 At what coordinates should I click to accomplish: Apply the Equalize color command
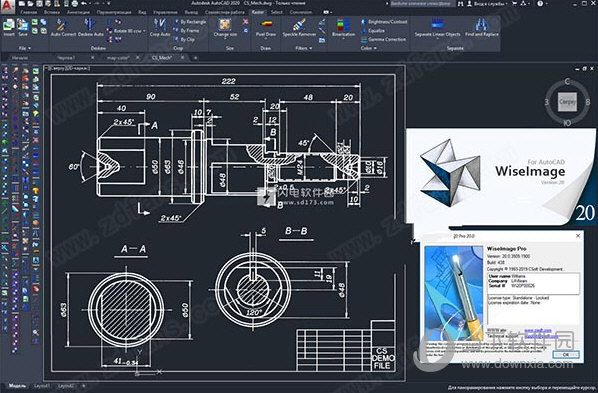[373, 31]
